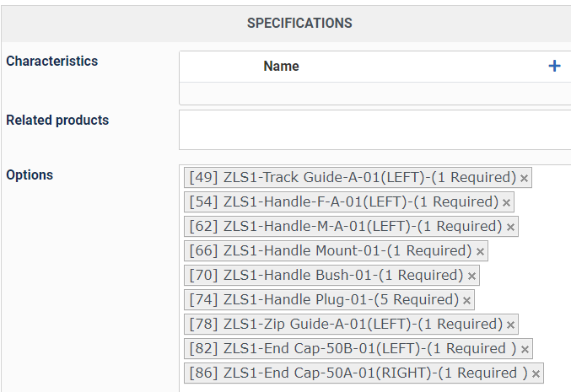Remove the ZLS1-End Cap-50A-01(RIGHT) option tag
Screen dimensions: 571x392
click(x=536, y=373)
